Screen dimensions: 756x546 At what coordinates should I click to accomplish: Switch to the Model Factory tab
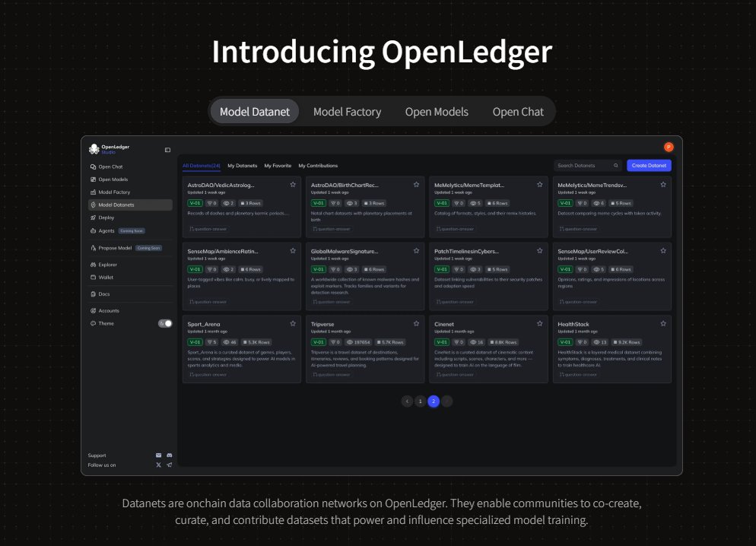pos(347,112)
